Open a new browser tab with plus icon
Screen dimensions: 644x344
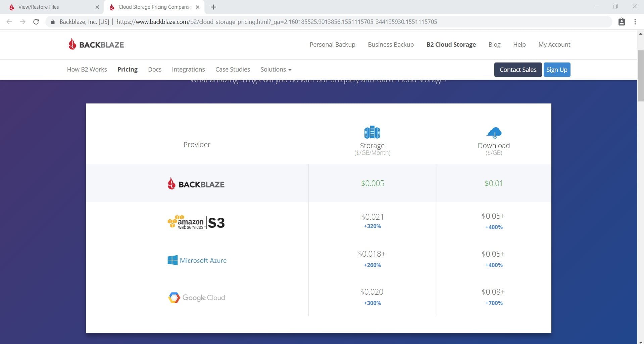click(213, 7)
